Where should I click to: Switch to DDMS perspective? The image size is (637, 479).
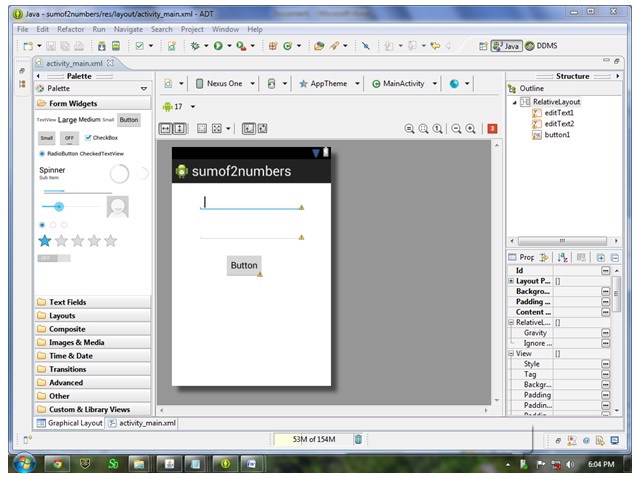point(541,46)
